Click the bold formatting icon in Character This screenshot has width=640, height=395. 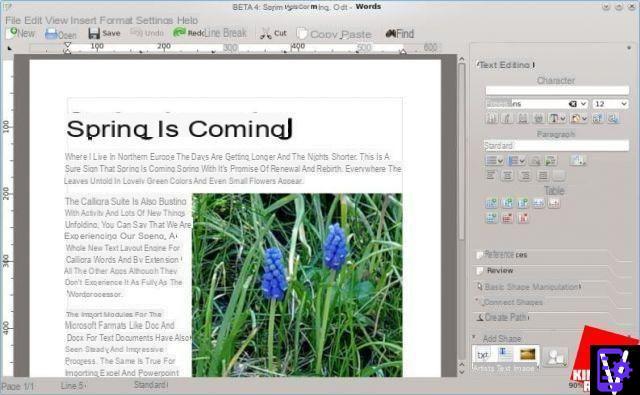pos(491,118)
